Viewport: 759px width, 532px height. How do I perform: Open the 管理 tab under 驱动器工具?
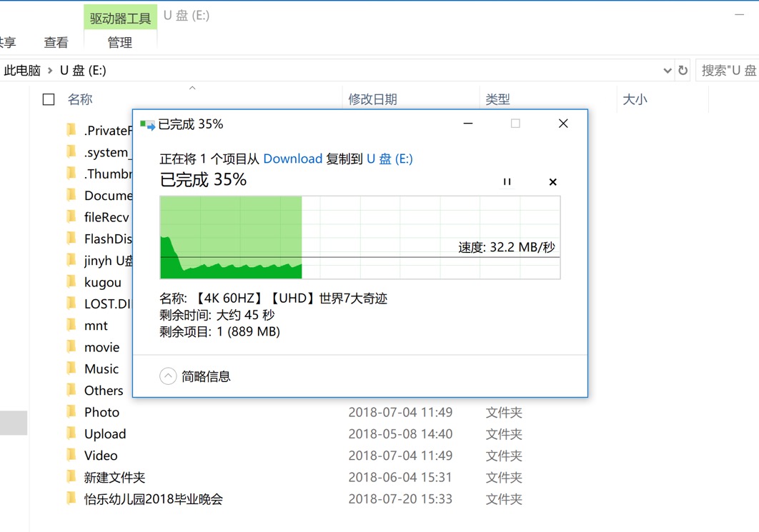120,42
